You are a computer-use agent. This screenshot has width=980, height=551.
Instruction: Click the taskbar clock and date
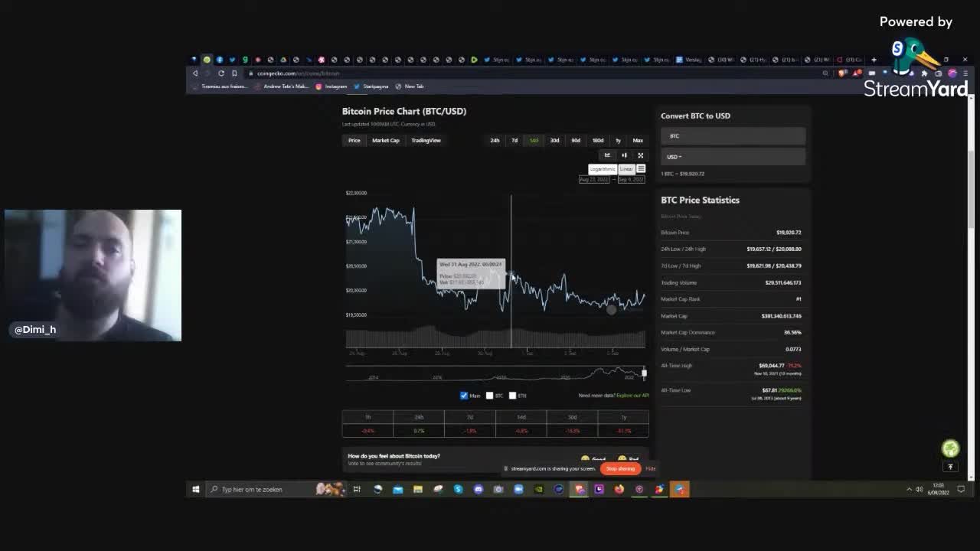(939, 490)
